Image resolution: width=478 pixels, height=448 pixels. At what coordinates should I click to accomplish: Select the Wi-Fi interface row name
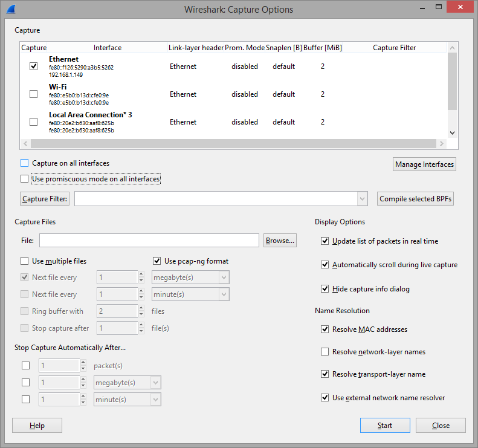(x=58, y=87)
